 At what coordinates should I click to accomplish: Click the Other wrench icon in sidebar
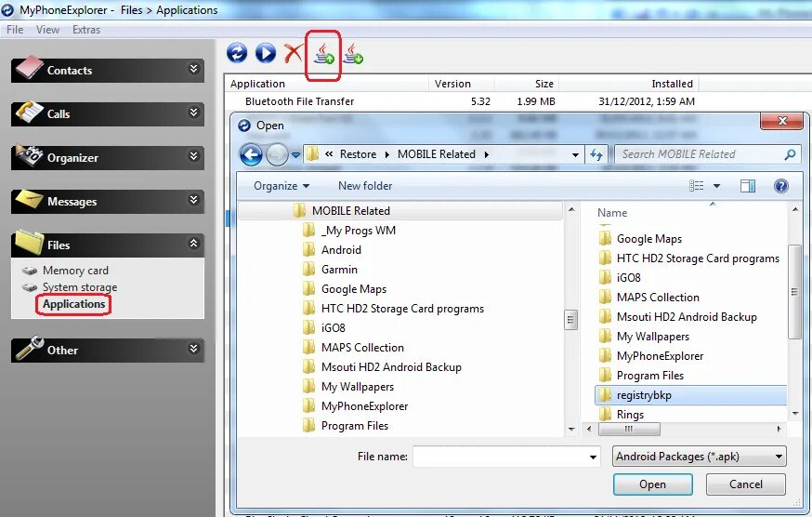point(30,348)
